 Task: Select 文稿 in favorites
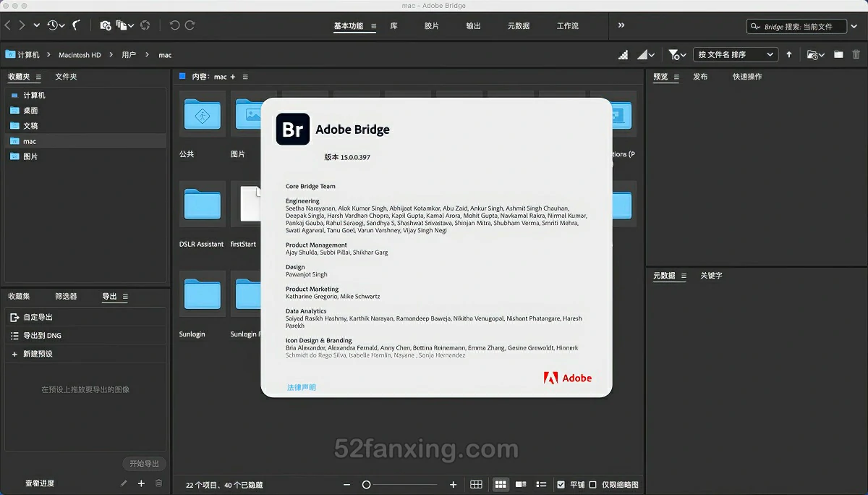85,126
